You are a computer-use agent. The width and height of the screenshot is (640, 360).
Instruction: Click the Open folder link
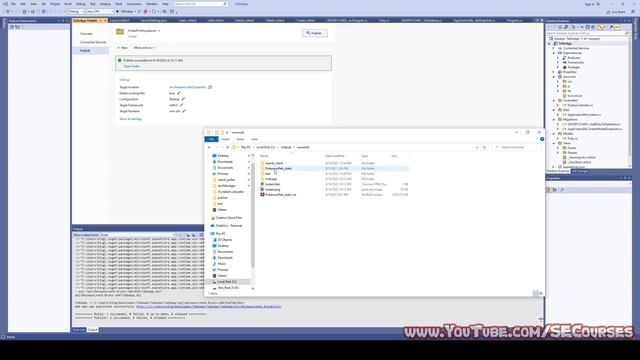pos(131,66)
